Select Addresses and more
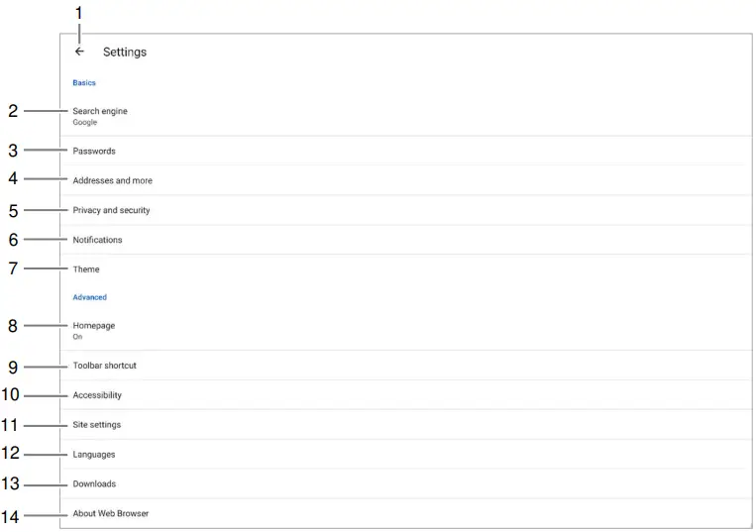This screenshot has height=532, width=756. (112, 181)
